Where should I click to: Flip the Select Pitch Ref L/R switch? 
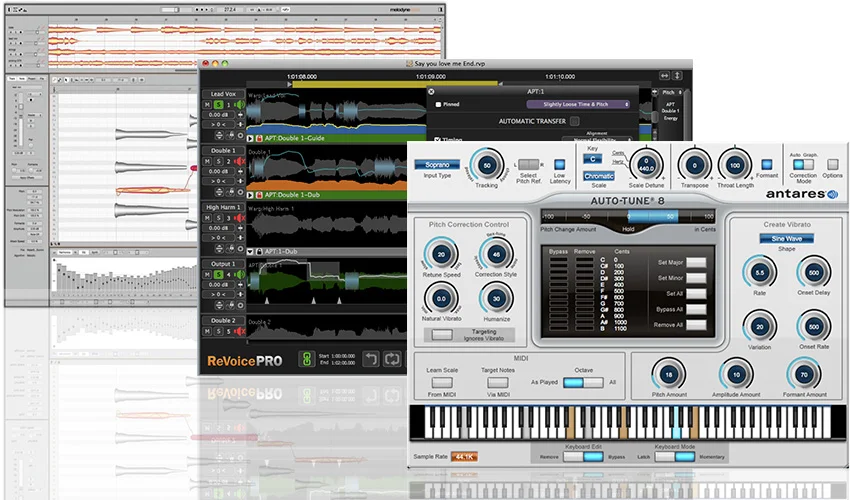(529, 164)
